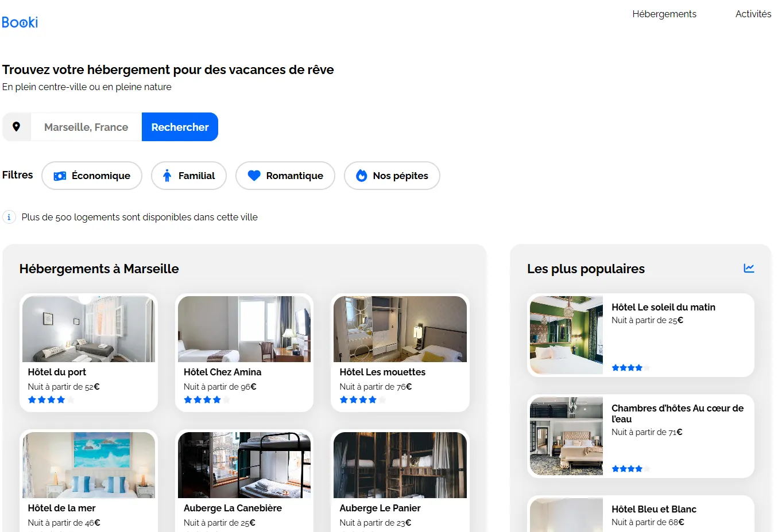Click the Hôtel Les mouettes title
This screenshot has height=532, width=778.
[382, 372]
